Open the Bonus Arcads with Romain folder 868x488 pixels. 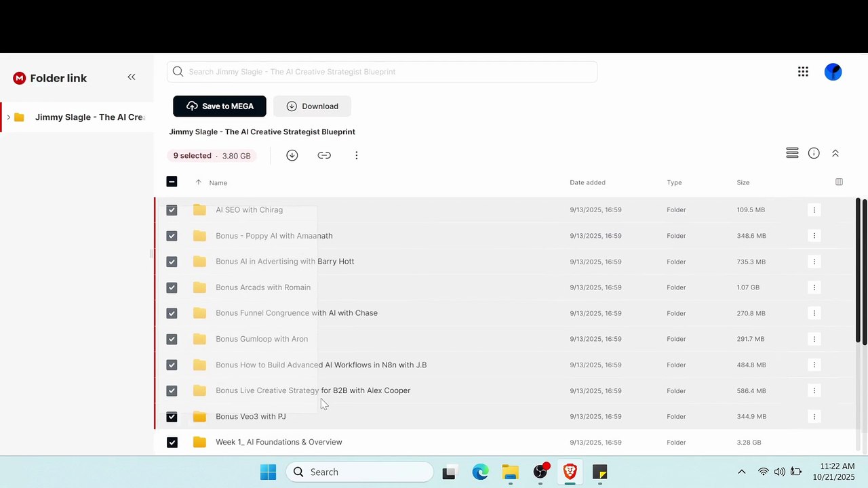(x=263, y=287)
